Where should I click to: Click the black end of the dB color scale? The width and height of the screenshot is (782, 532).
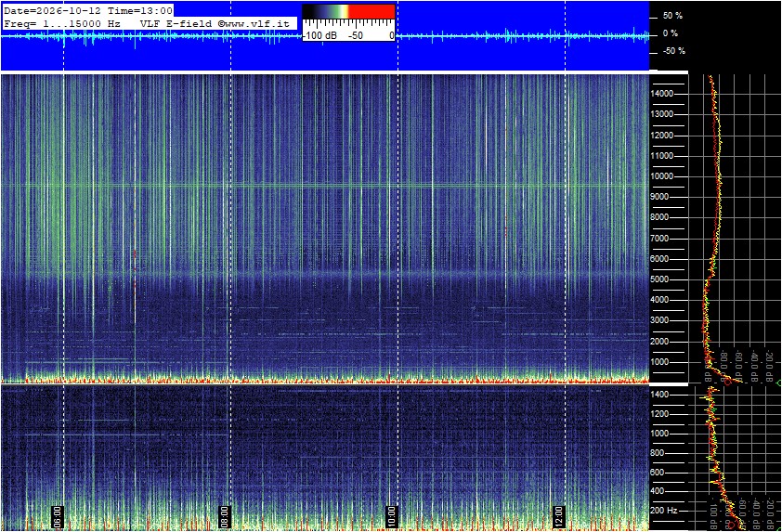coord(309,11)
